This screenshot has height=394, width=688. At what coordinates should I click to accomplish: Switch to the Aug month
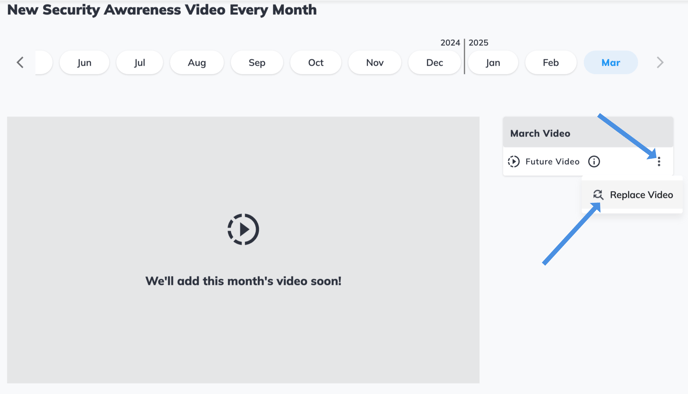coord(197,62)
